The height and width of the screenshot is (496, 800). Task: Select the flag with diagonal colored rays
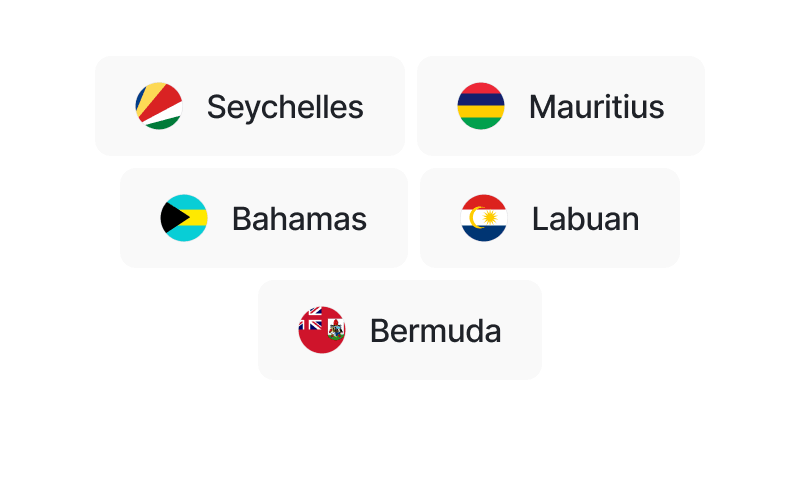pyautogui.click(x=159, y=106)
